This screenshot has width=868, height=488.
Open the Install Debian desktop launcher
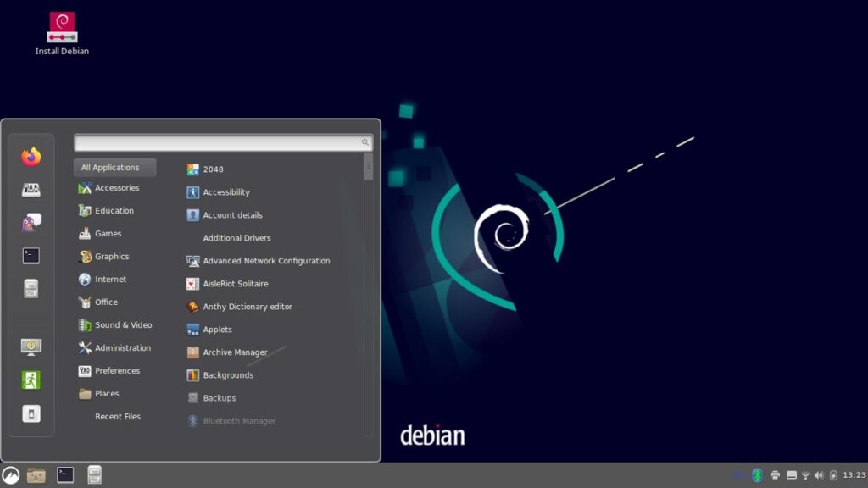click(62, 33)
